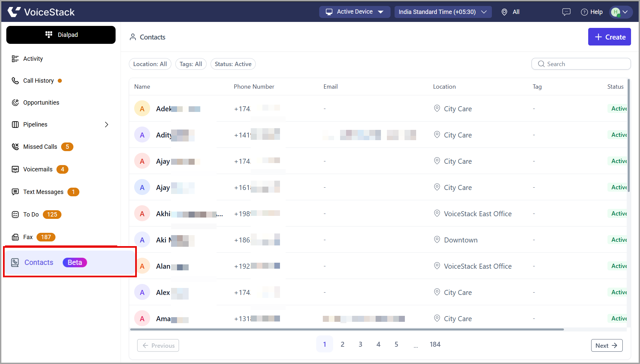Click the Akhi contact name
The height and width of the screenshot is (364, 640).
point(189,214)
